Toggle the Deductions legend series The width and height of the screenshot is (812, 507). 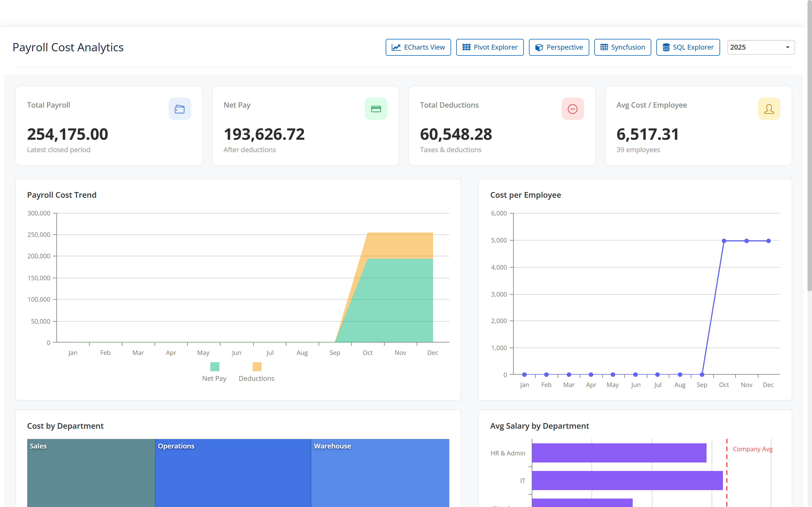(257, 372)
